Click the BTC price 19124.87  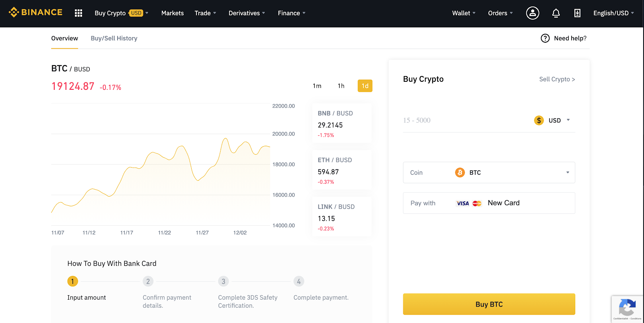73,86
